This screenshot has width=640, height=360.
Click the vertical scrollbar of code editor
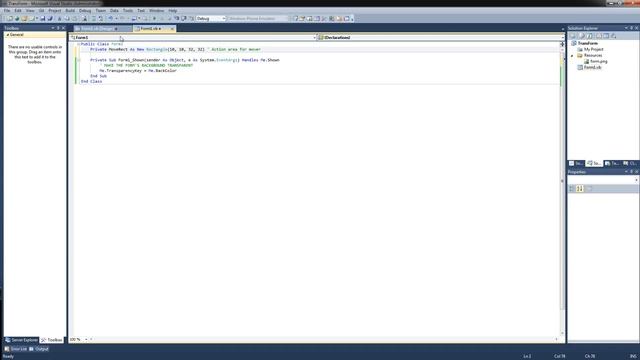(x=562, y=190)
